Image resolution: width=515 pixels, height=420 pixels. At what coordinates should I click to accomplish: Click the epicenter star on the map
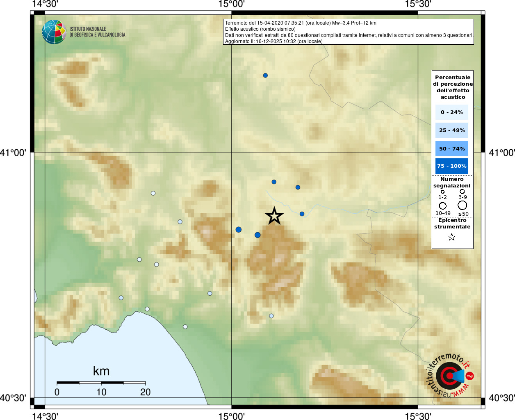pos(274,216)
